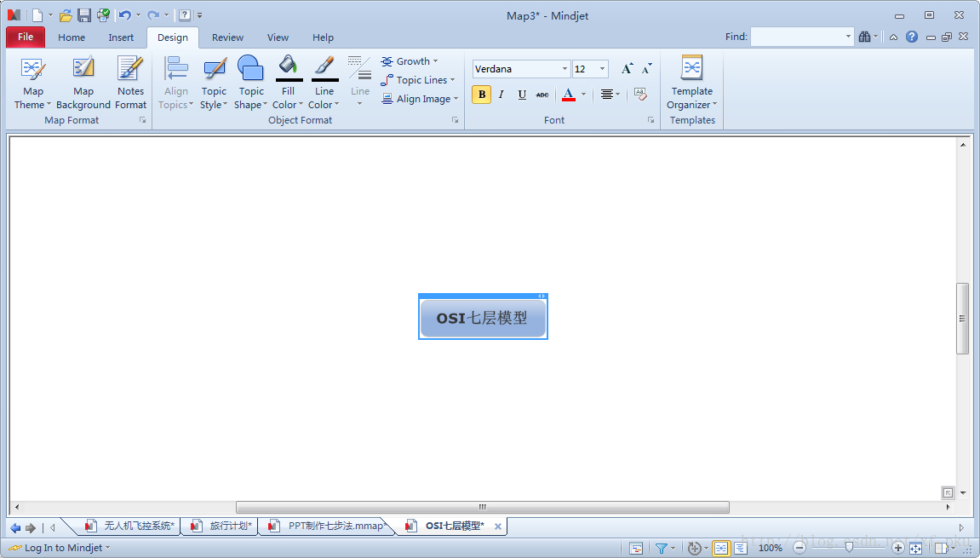Open the font size 12 dropdown
The image size is (980, 558).
(x=602, y=69)
